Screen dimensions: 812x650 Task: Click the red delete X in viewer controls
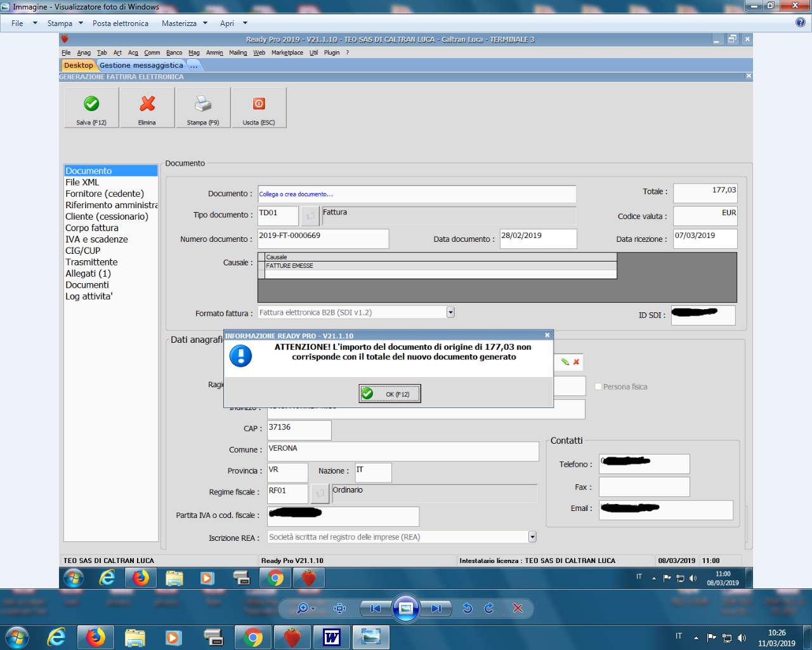pyautogui.click(x=518, y=608)
